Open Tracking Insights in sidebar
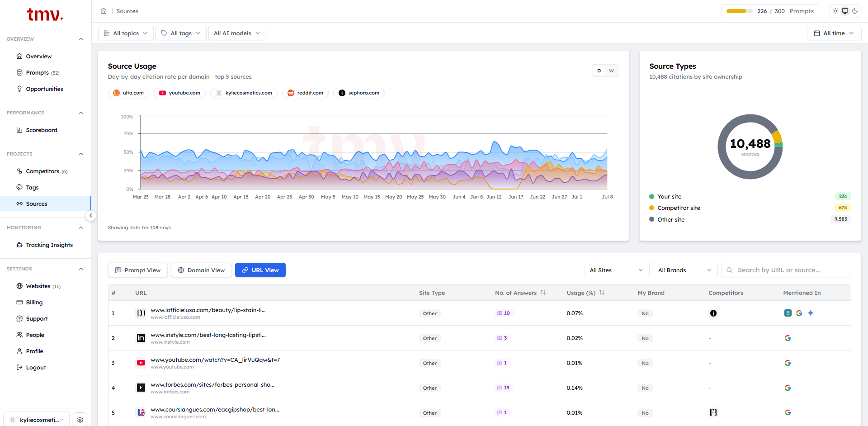Screen dimensions: 868x426 (x=45, y=245)
